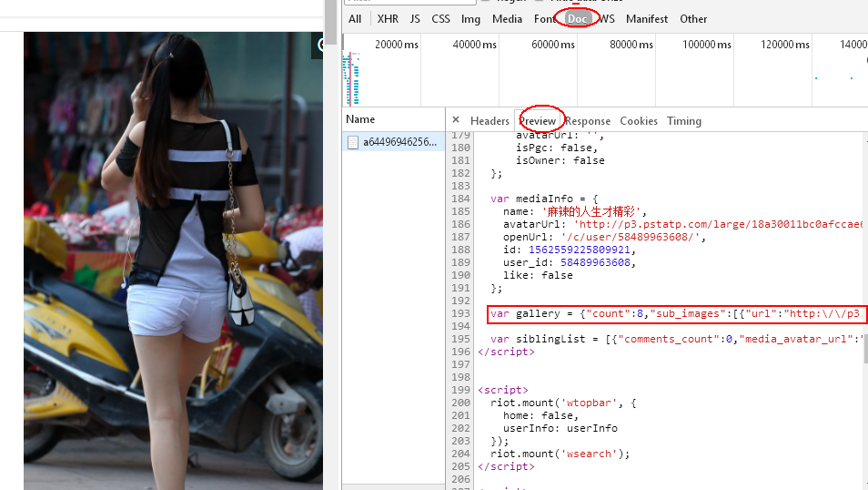Filter network requests by Font
Image resolution: width=868 pixels, height=490 pixels.
click(x=545, y=19)
